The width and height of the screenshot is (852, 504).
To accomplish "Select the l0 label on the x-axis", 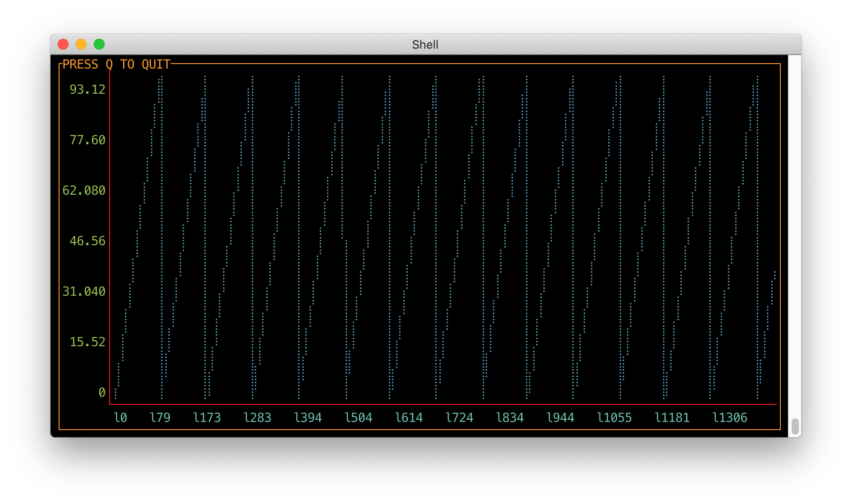I will 120,417.
